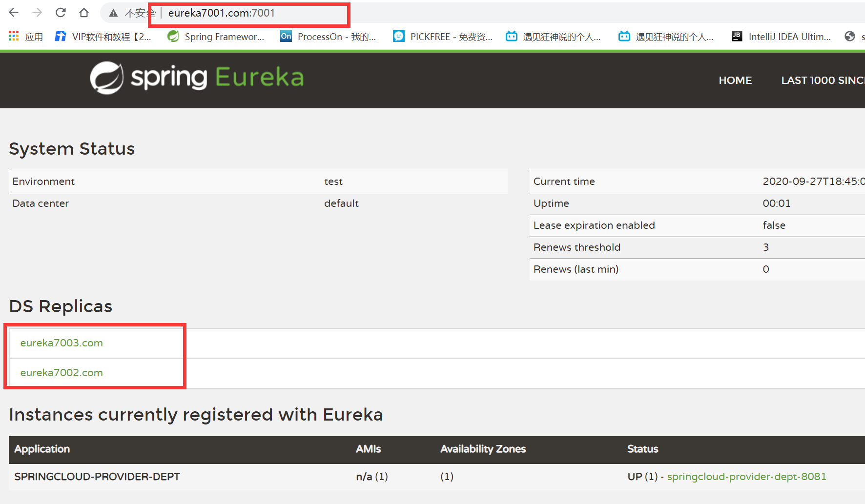Click the UP (1) status text
Image resolution: width=865 pixels, height=504 pixels.
[x=642, y=477]
